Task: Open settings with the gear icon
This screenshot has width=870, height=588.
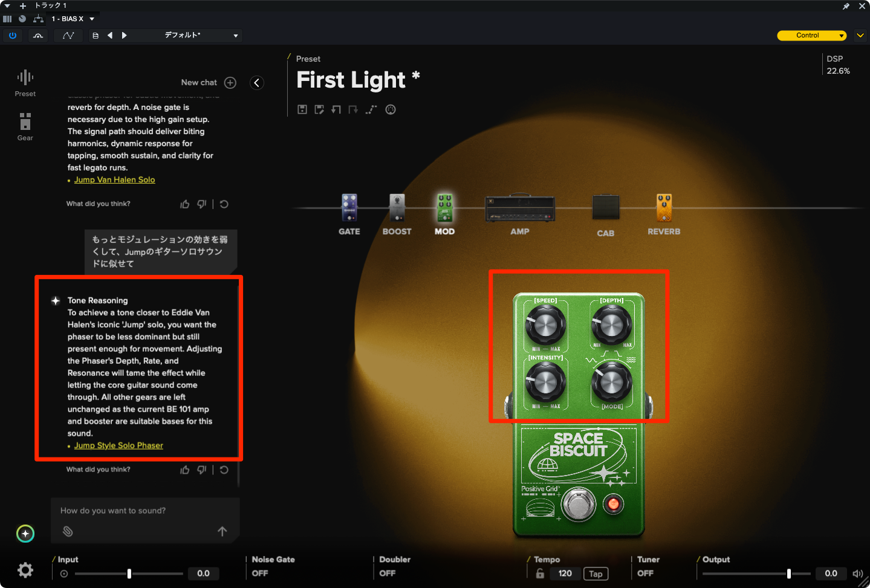Action: click(x=25, y=570)
